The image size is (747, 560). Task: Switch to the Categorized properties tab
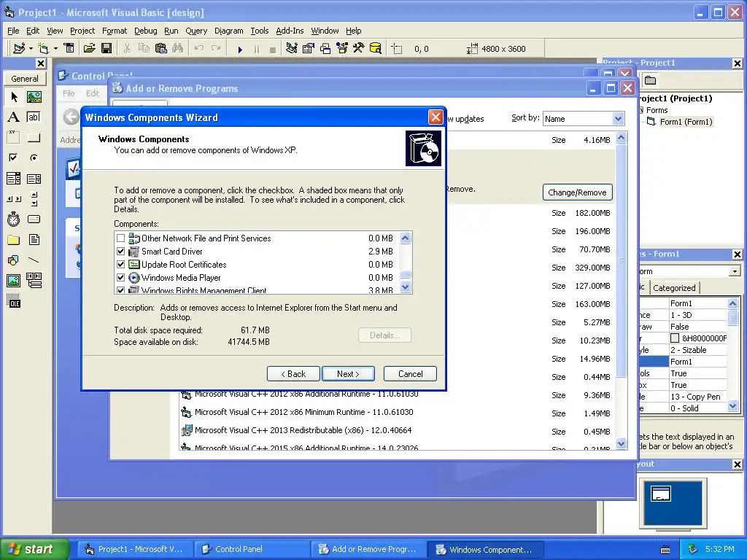(x=674, y=287)
